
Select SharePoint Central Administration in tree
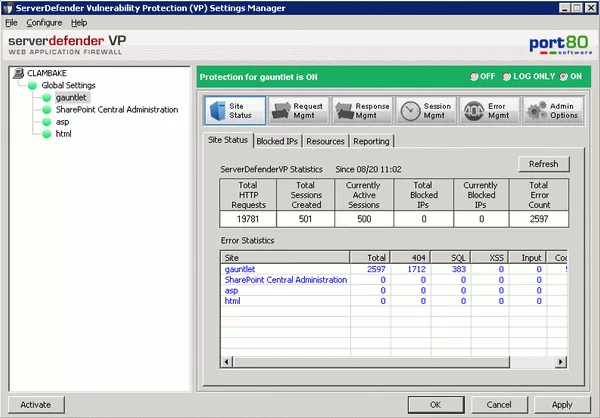pos(116,110)
